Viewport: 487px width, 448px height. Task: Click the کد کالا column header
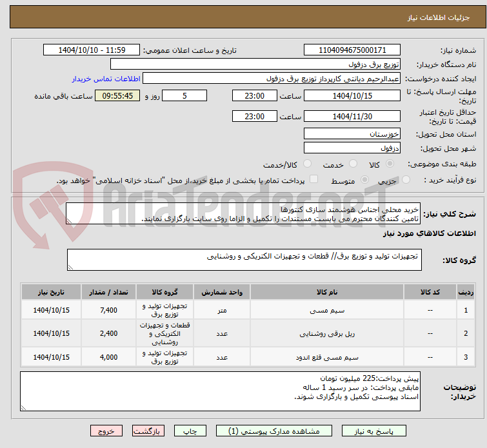[430, 292]
